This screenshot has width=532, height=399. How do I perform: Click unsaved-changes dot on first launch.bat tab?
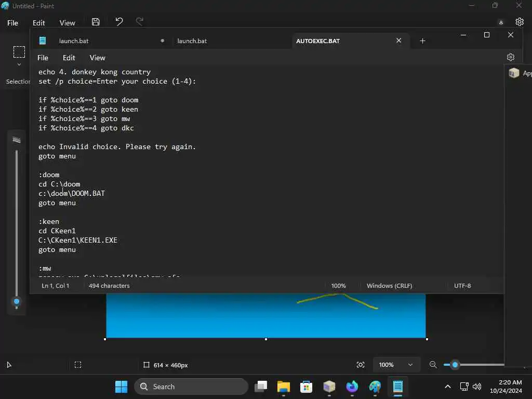pyautogui.click(x=163, y=41)
